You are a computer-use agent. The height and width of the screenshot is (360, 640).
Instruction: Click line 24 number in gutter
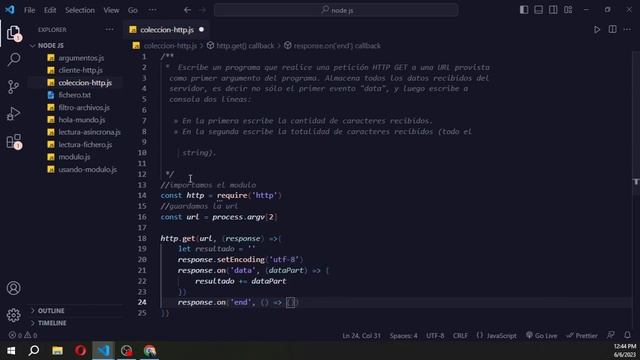[142, 302]
